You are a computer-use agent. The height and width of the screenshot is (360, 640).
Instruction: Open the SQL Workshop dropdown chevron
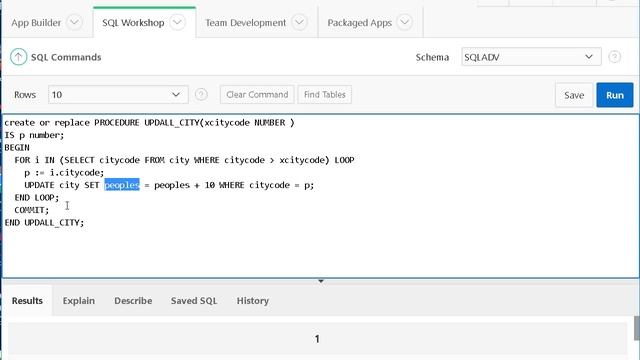click(178, 22)
